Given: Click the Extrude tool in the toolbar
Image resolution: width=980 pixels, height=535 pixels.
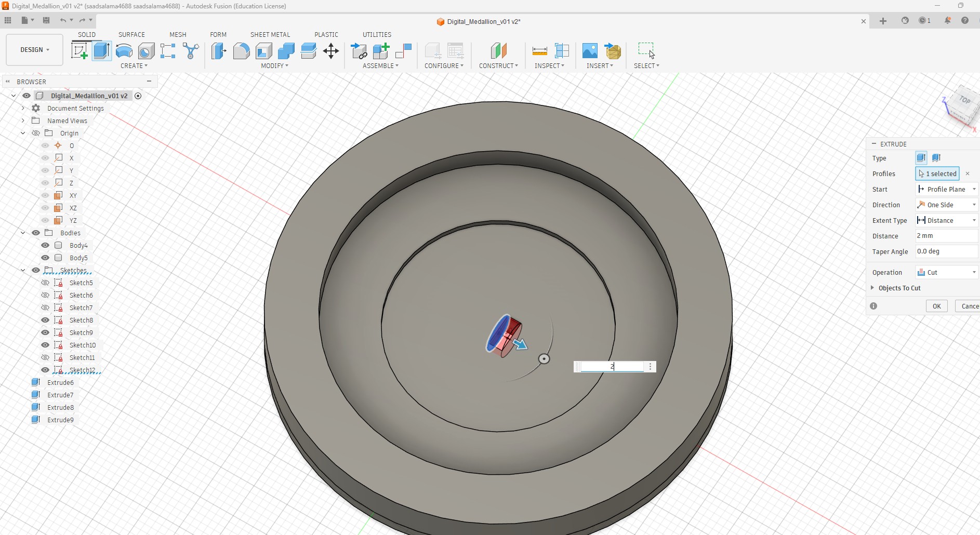Looking at the screenshot, I should (x=102, y=51).
